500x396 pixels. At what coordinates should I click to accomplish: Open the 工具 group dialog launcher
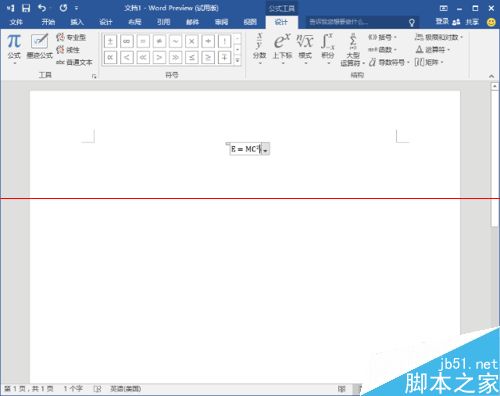tap(94, 76)
